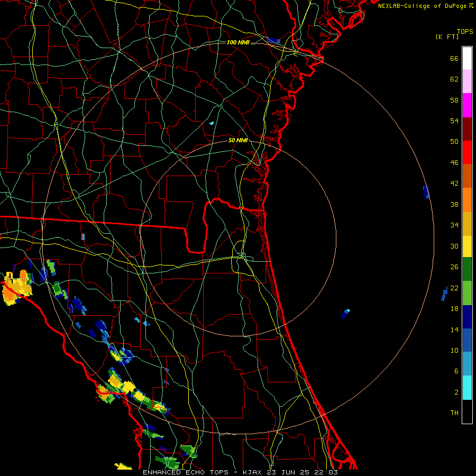Select the dark green 30 kft swatch

pyautogui.click(x=467, y=269)
